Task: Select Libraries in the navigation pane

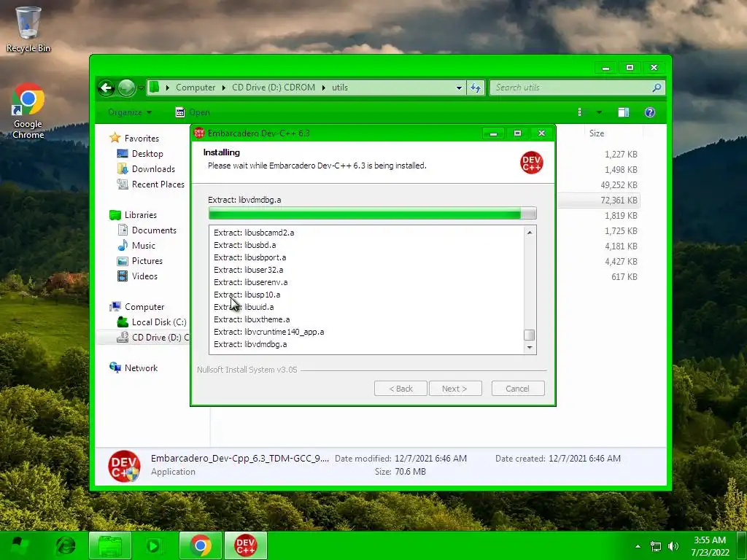Action: click(x=141, y=215)
